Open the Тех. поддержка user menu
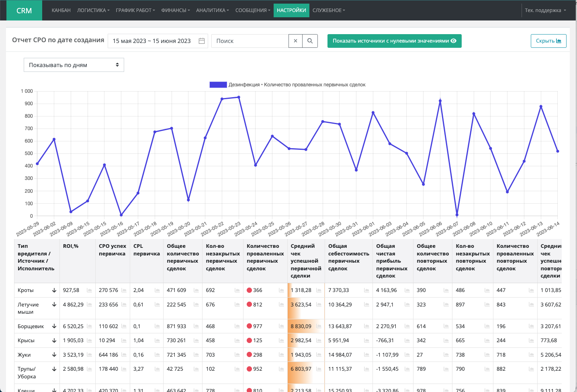This screenshot has width=577, height=392. coord(545,10)
